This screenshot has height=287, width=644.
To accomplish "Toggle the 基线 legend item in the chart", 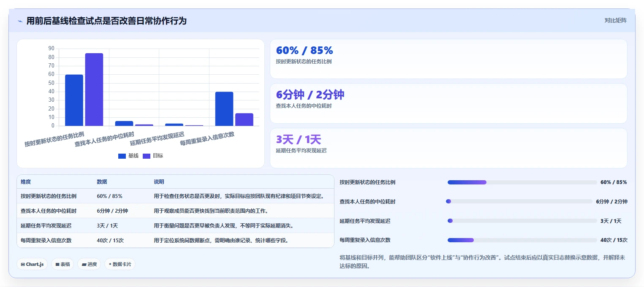I will click(128, 156).
